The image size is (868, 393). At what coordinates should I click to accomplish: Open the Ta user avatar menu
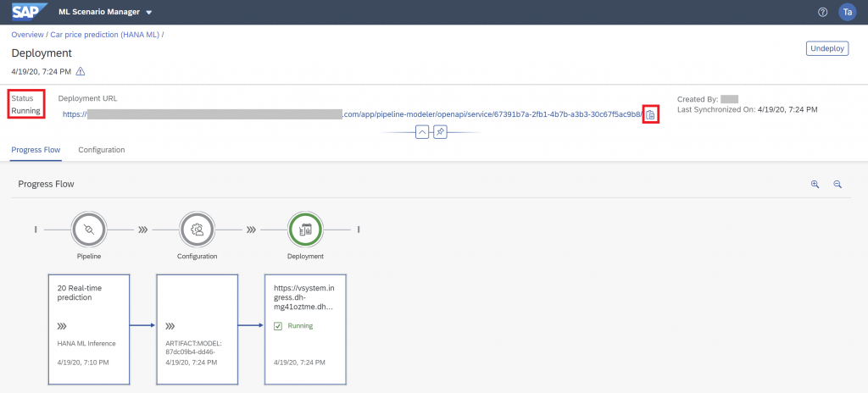pos(847,12)
